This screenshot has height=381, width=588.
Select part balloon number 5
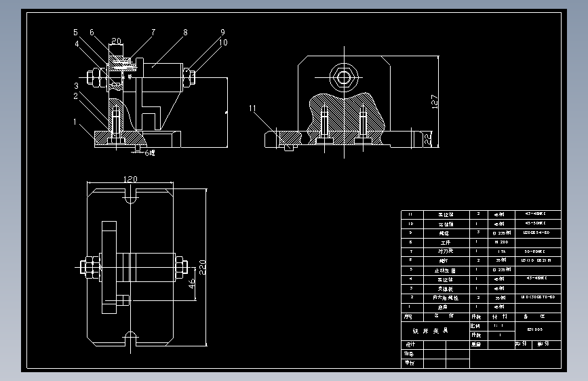[75, 33]
